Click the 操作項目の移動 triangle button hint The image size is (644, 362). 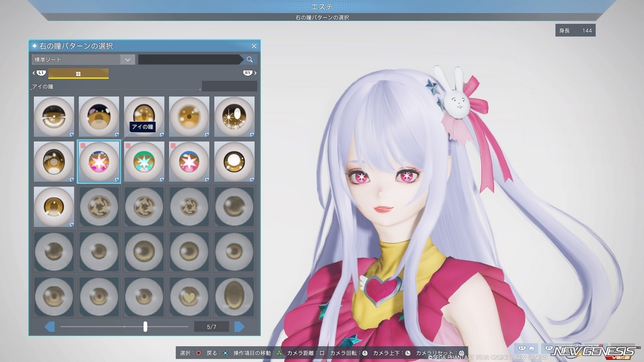(x=258, y=353)
